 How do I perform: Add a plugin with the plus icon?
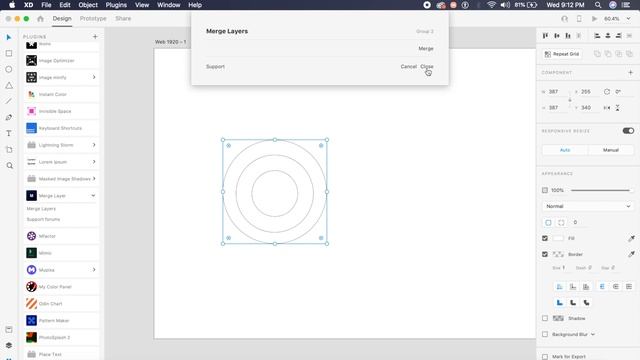[95, 37]
